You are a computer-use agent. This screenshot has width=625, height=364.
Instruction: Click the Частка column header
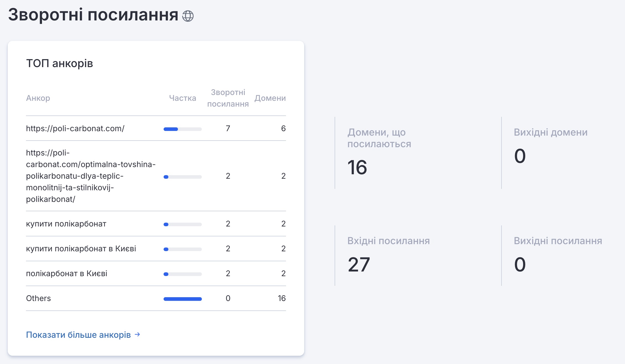(182, 98)
